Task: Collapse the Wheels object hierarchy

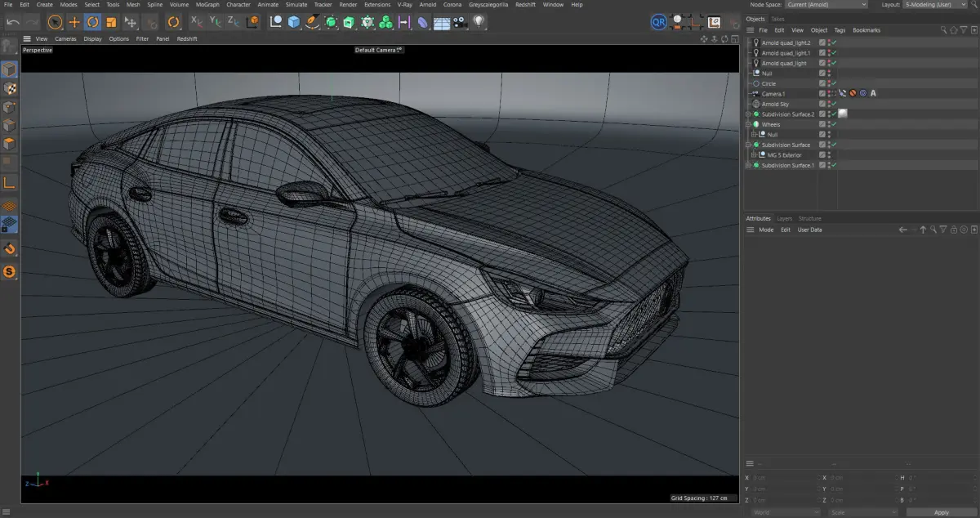Action: pyautogui.click(x=748, y=124)
